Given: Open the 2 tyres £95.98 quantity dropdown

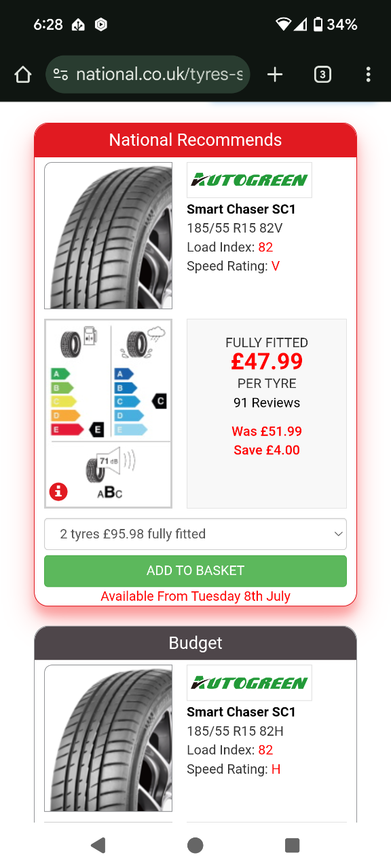Looking at the screenshot, I should coord(195,534).
